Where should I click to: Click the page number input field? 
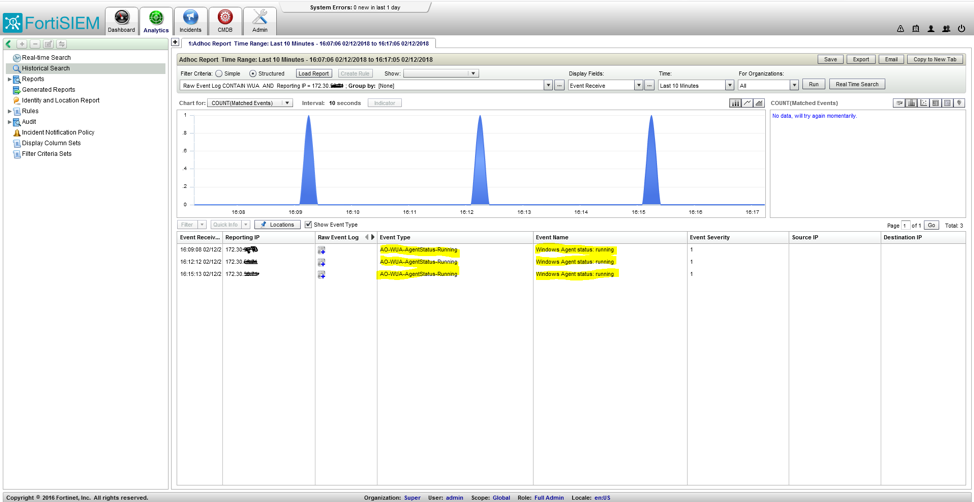[x=906, y=226]
